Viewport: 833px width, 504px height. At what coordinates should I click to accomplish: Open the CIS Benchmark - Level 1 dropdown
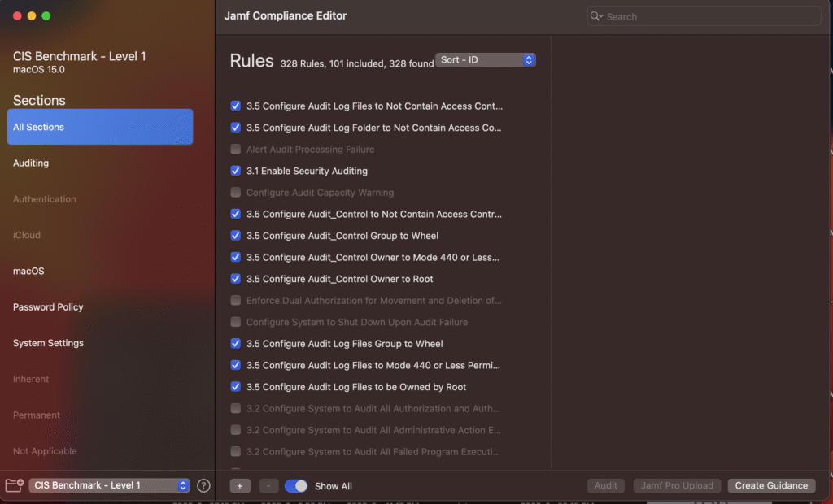(x=109, y=485)
